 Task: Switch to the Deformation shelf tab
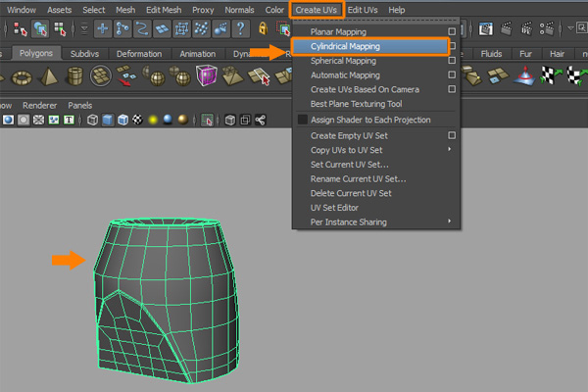[139, 54]
